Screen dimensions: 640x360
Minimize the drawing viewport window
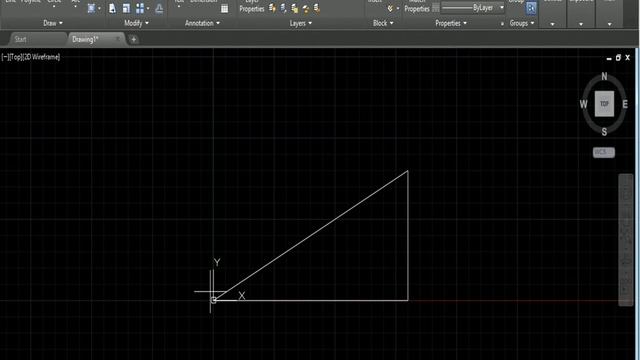coord(609,58)
